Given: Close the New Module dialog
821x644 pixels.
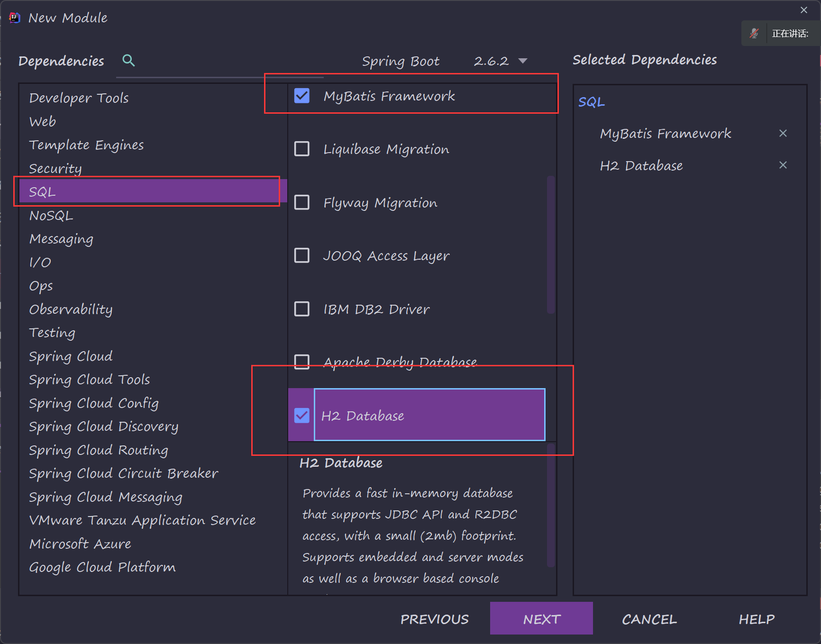Looking at the screenshot, I should click(804, 10).
